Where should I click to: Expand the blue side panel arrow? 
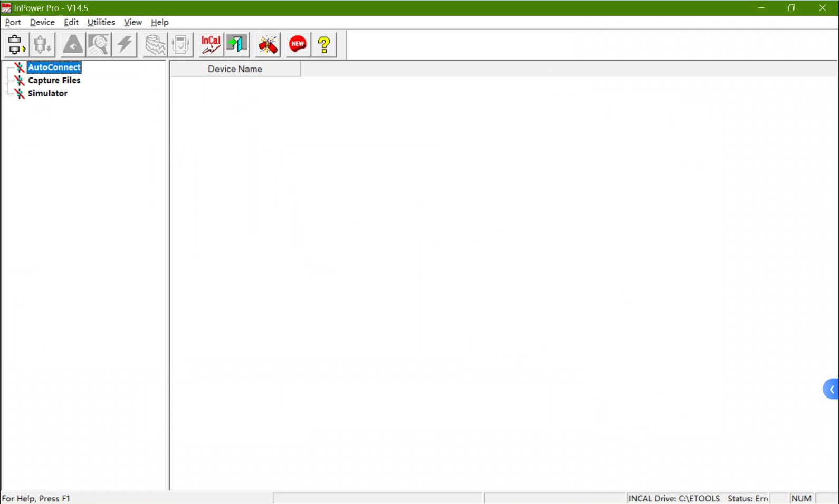coord(831,390)
